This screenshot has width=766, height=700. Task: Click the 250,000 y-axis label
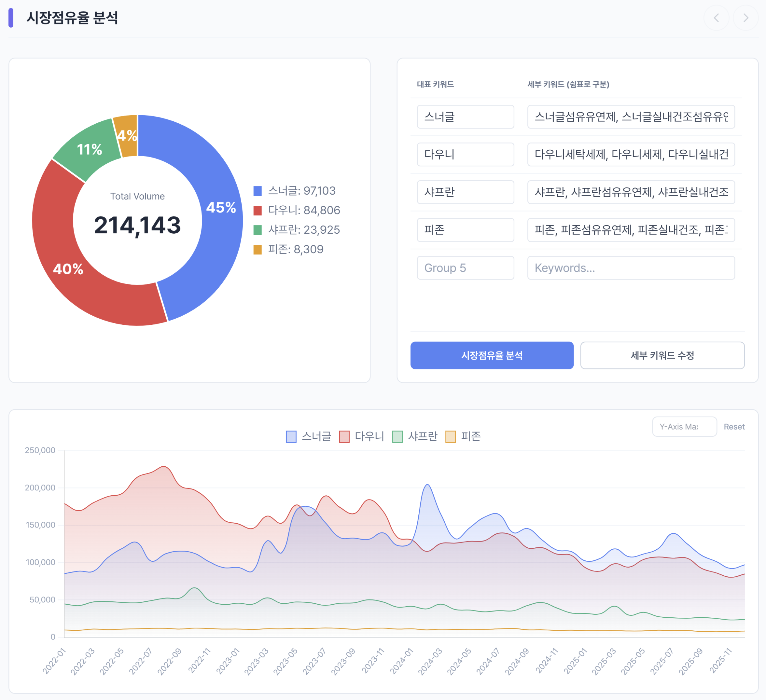(x=40, y=450)
